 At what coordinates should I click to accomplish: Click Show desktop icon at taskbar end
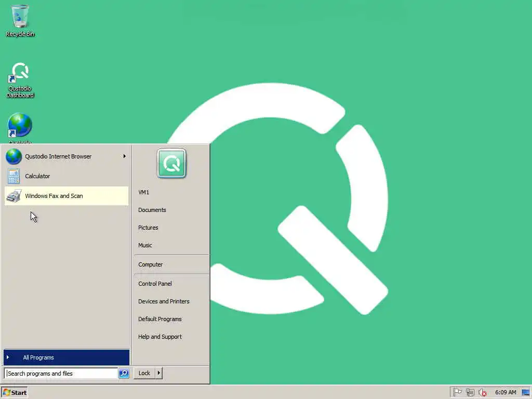[x=526, y=393]
